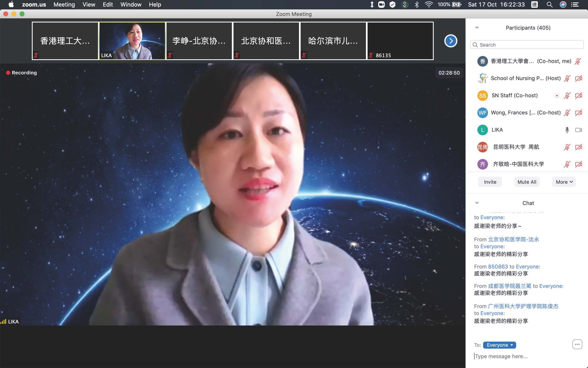Open the View menu
This screenshot has height=368, width=588.
89,5
